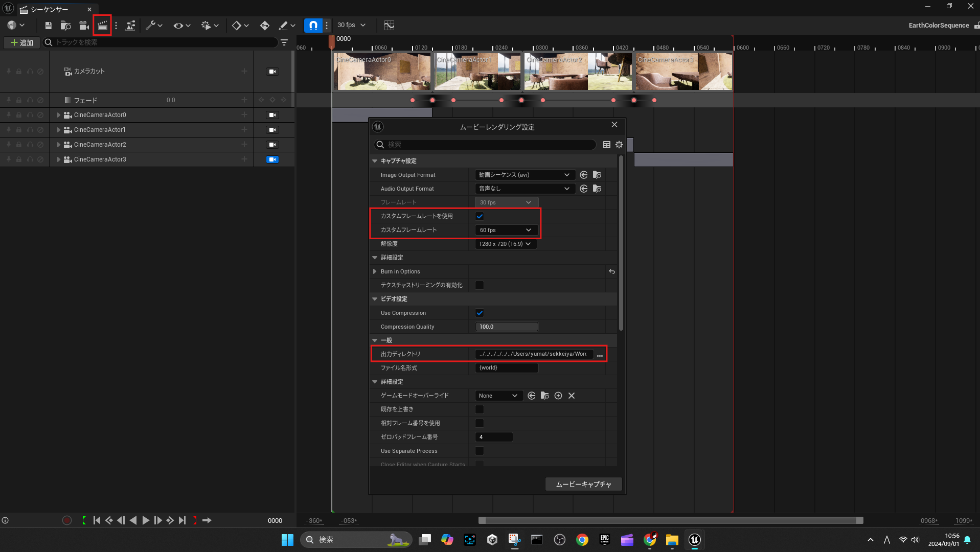Open the 60 fps custom frame rate dropdown

pyautogui.click(x=506, y=230)
